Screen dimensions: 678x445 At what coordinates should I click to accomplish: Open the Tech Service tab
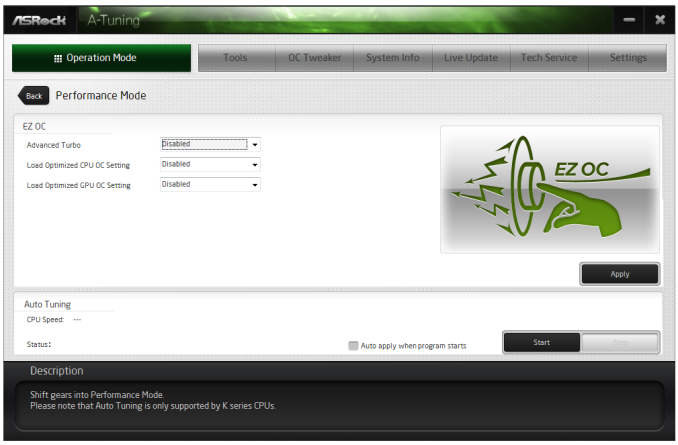(x=549, y=58)
